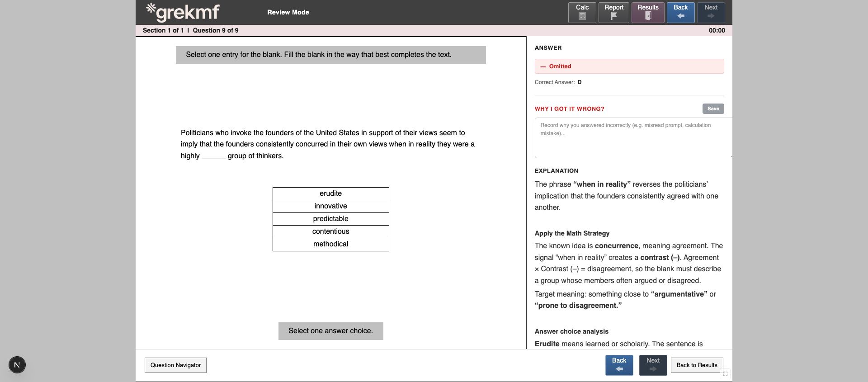Click the round N badge icon

tap(17, 365)
